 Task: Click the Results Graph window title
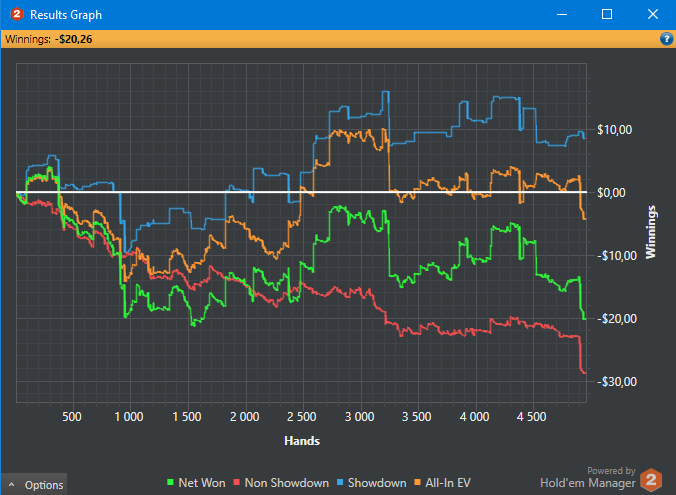point(66,15)
